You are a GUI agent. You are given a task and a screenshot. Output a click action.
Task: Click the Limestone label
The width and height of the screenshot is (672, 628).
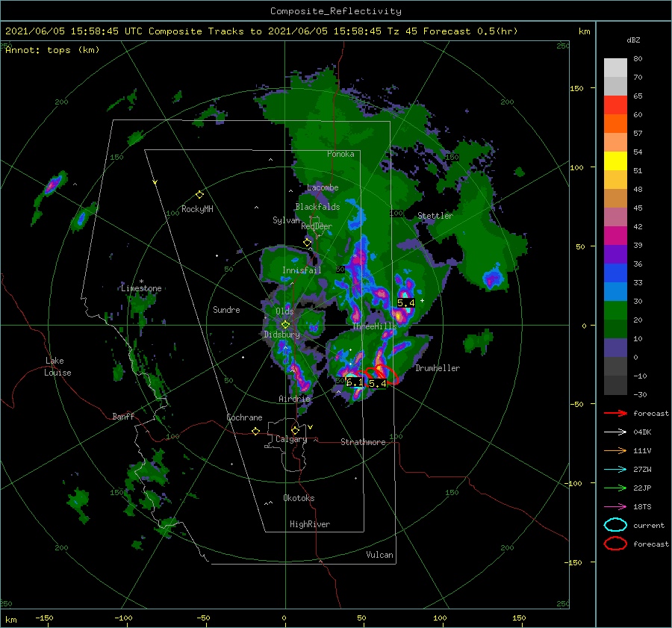pyautogui.click(x=141, y=288)
